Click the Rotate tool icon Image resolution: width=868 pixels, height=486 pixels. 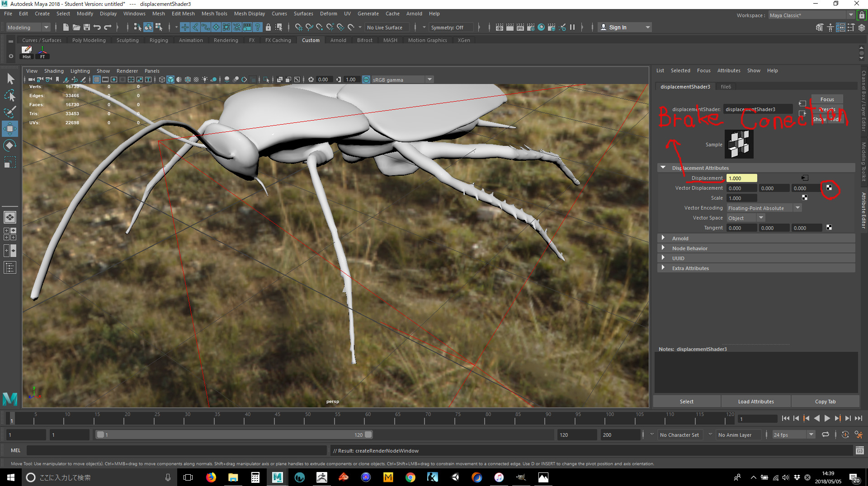[10, 145]
